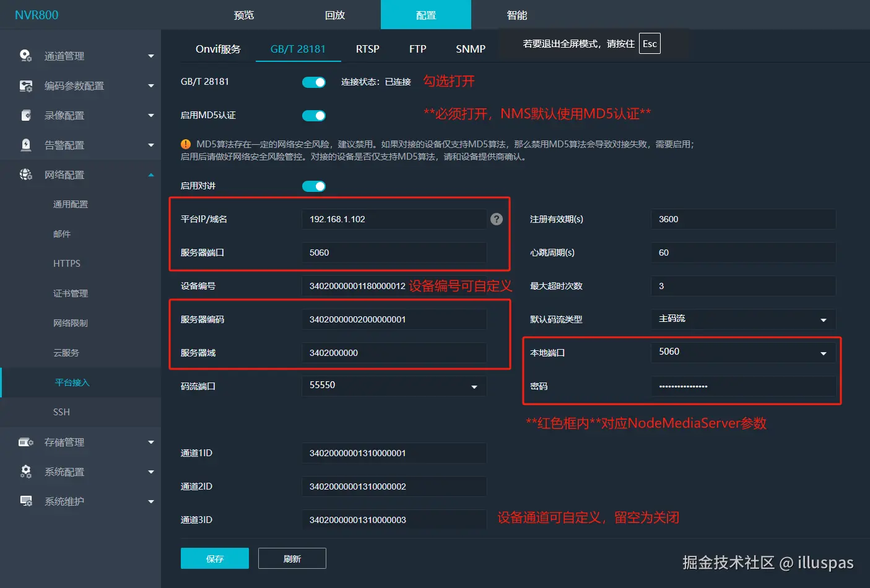The image size is (870, 588).
Task: Click the 保存 save button
Action: coord(214,558)
